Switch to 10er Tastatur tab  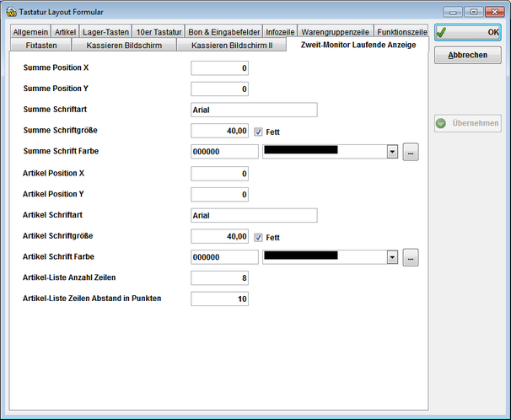click(159, 32)
